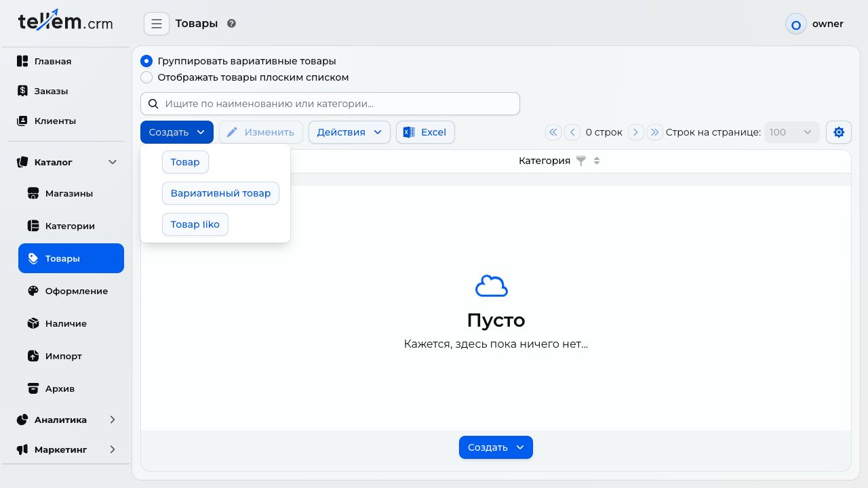
Task: Collapse the Каталог section chevron
Action: coord(113,162)
